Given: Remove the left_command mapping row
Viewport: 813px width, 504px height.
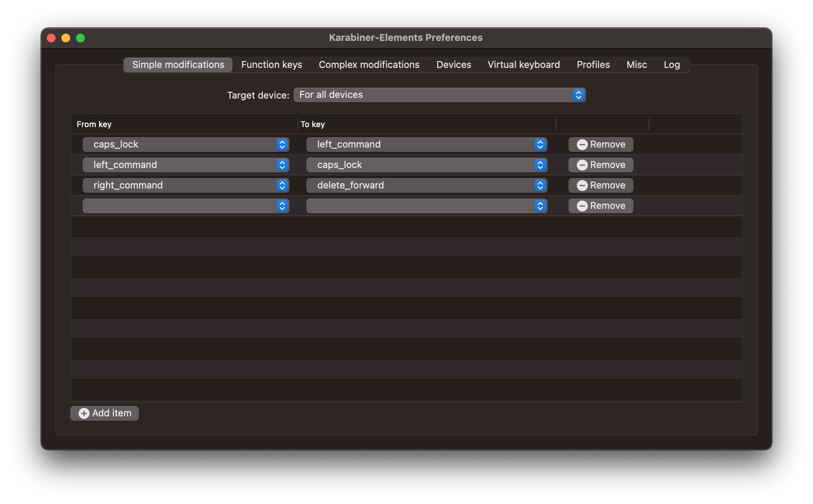Looking at the screenshot, I should (x=601, y=165).
